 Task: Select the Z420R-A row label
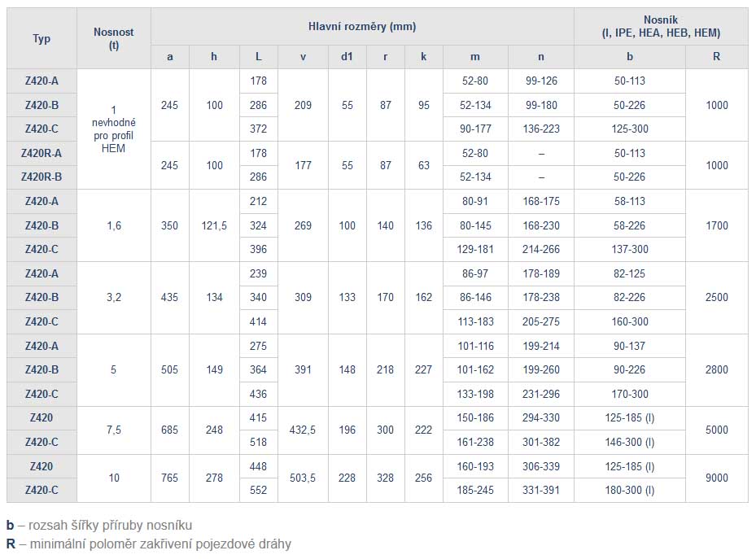point(42,153)
